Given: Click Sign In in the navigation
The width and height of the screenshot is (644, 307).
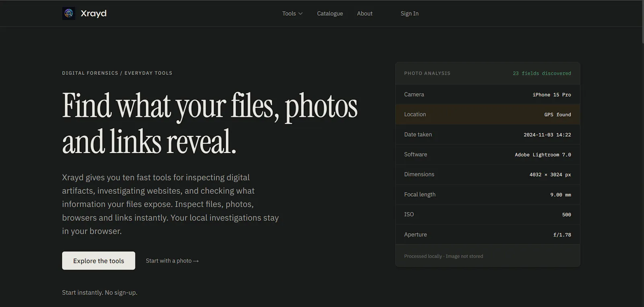Looking at the screenshot, I should click(409, 13).
